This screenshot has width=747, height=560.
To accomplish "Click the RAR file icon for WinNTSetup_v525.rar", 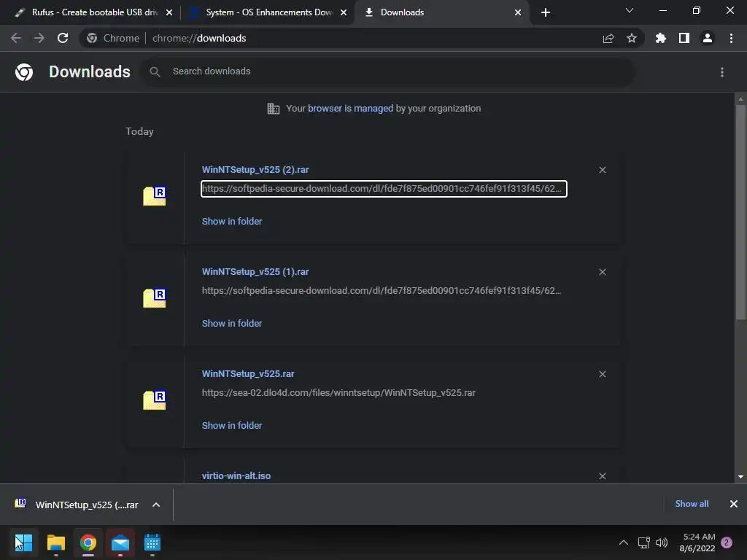I will point(155,400).
